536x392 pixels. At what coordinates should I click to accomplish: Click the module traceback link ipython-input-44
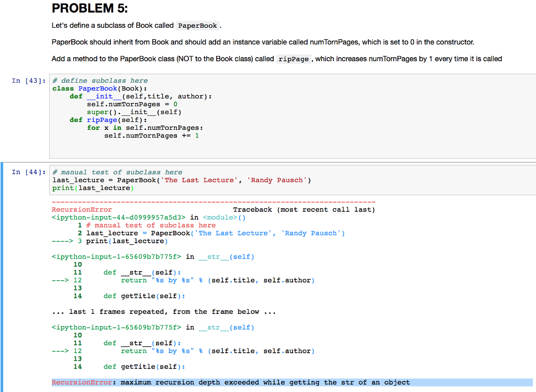pos(115,217)
